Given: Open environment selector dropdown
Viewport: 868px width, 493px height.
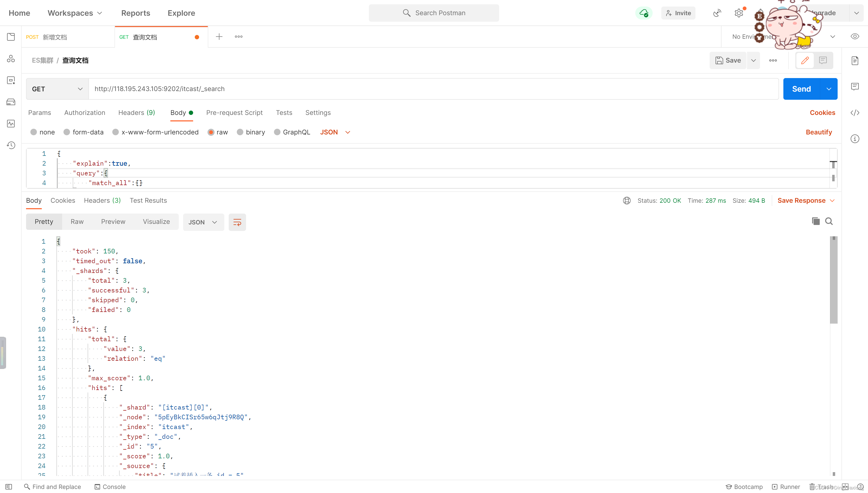Looking at the screenshot, I should [x=832, y=37].
